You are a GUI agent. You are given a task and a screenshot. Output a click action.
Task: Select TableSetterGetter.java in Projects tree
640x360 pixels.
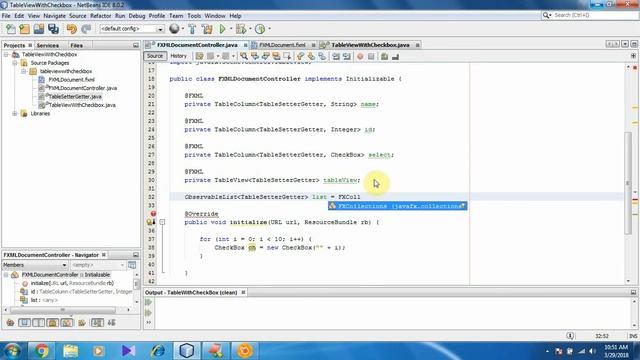coord(75,97)
